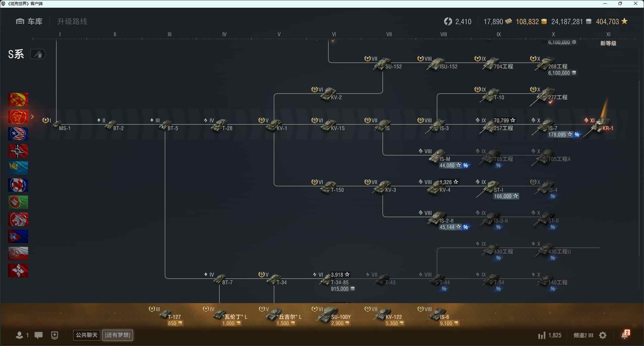This screenshot has height=346, width=644.
Task: Select the T-44 locked tank node
Action: click(437, 279)
